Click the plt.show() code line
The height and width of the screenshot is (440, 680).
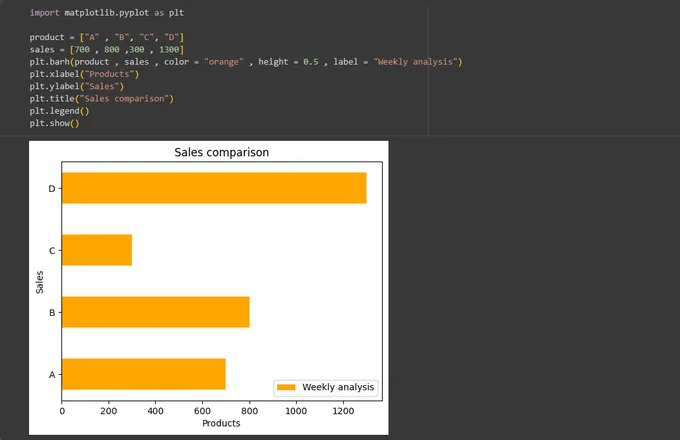point(55,123)
